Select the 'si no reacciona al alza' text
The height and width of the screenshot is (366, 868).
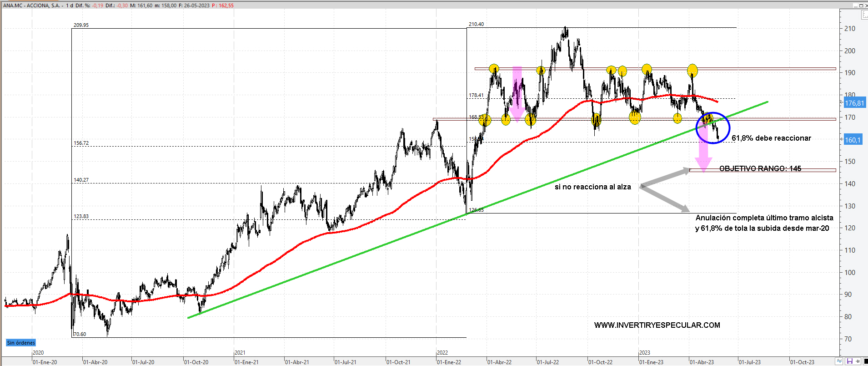[x=592, y=187]
